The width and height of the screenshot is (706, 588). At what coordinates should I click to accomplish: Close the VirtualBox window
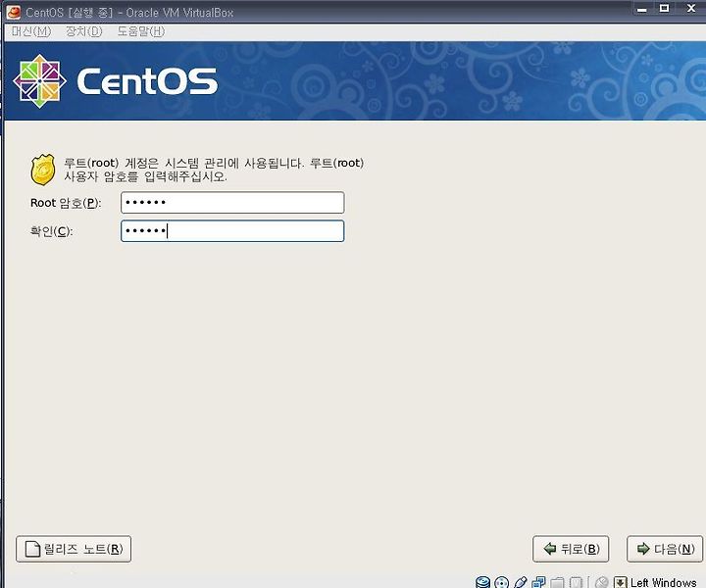click(691, 8)
